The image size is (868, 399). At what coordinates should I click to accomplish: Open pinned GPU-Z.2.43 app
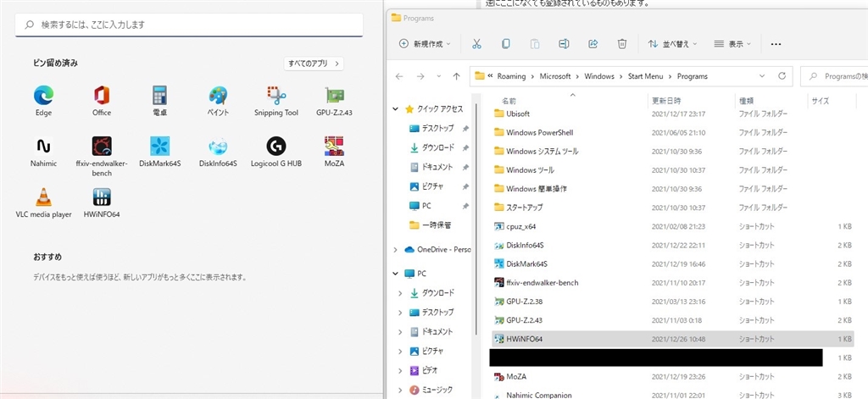[x=334, y=101]
